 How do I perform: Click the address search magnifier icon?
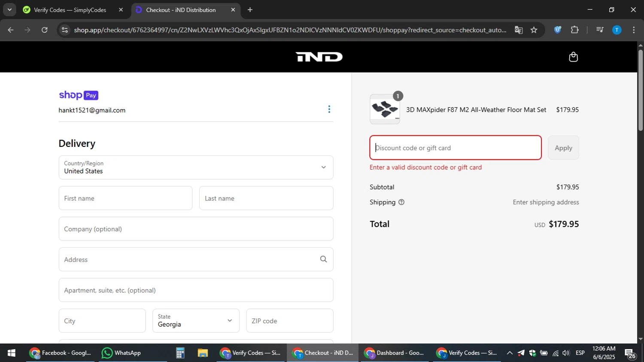(x=323, y=259)
